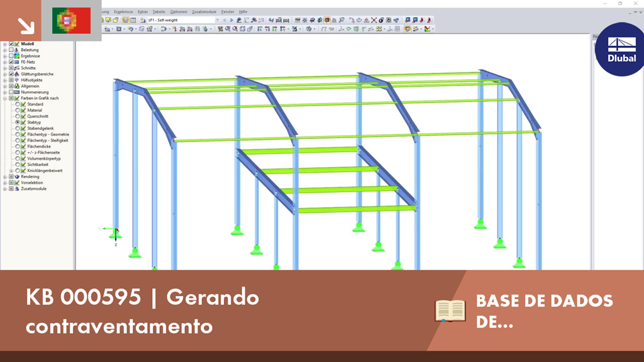This screenshot has height=362, width=644.
Task: Click the Allgemein icon in navigator
Action: (17, 86)
